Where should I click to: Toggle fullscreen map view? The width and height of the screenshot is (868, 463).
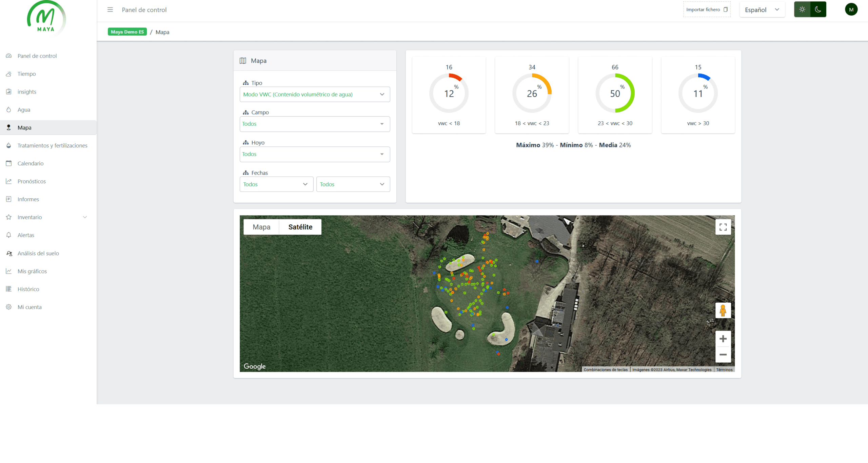click(x=723, y=227)
